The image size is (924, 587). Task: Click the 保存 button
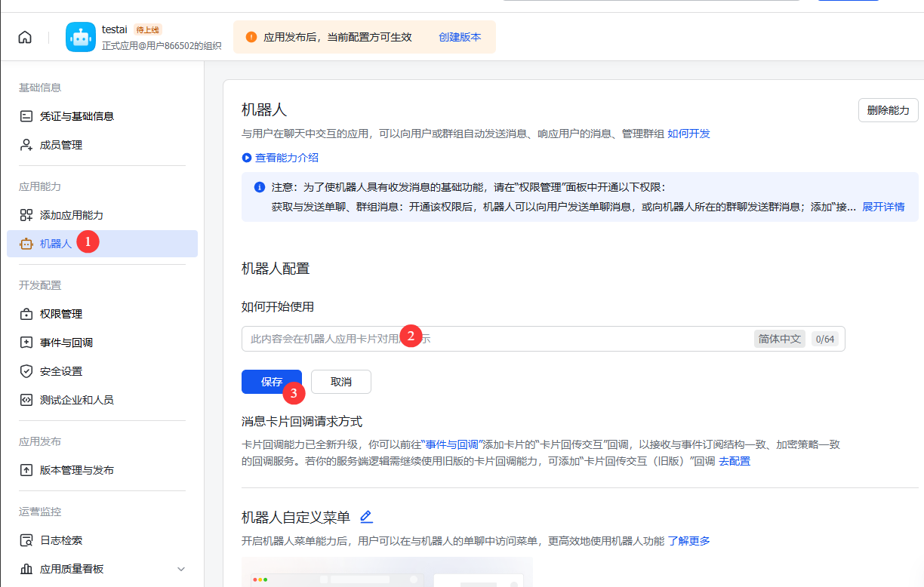(271, 381)
